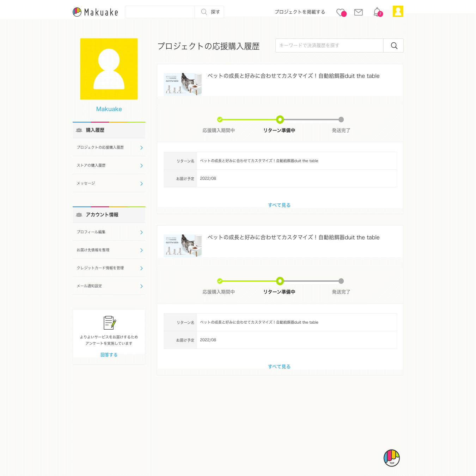Select プロフィール編集 in the sidebar
The height and width of the screenshot is (476, 476).
(x=109, y=232)
